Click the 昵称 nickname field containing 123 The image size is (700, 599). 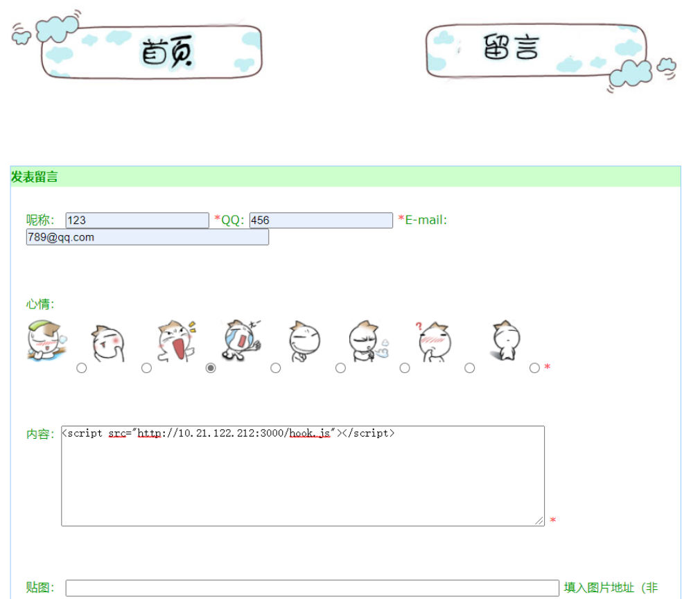click(x=137, y=220)
